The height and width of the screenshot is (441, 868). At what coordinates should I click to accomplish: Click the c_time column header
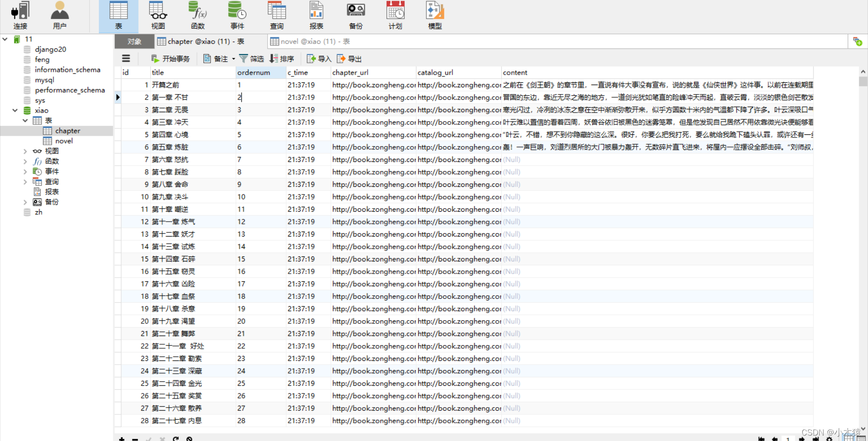coord(308,72)
